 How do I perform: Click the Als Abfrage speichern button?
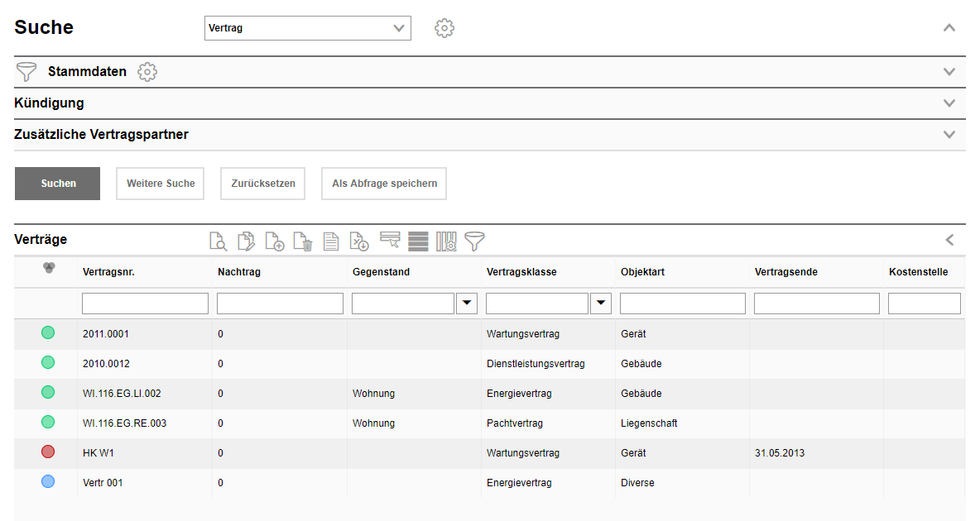pos(384,184)
